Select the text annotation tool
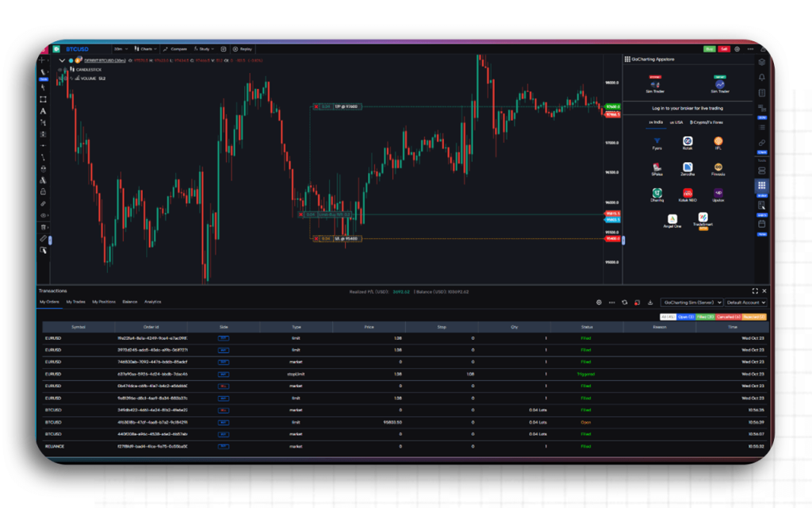Viewport: 812px width, 508px height. [x=43, y=111]
